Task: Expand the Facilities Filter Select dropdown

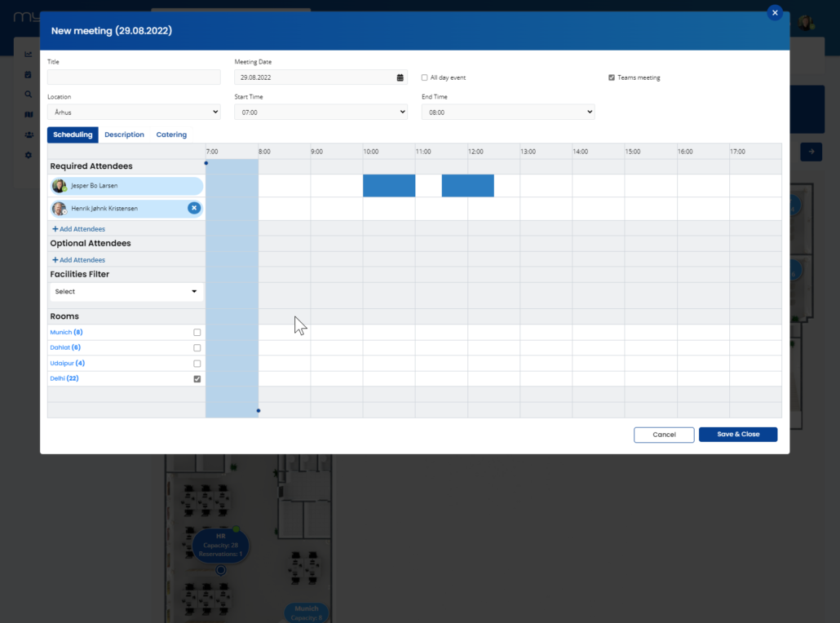Action: pyautogui.click(x=126, y=291)
